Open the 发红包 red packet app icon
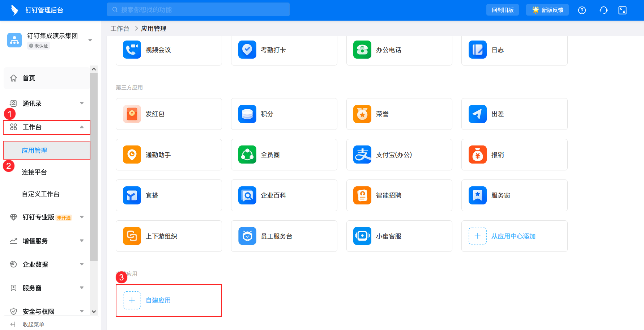This screenshot has height=330, width=644. pos(132,114)
